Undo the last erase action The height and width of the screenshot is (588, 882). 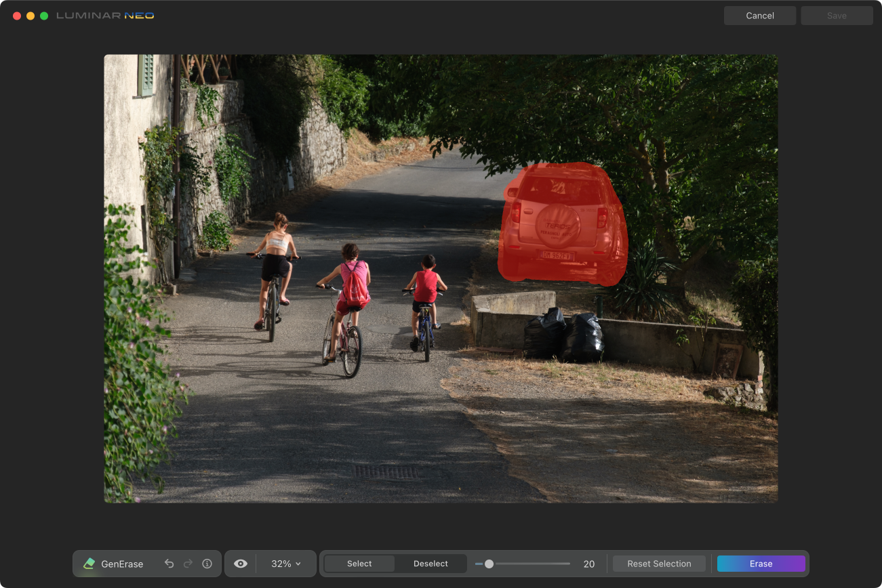click(x=169, y=563)
